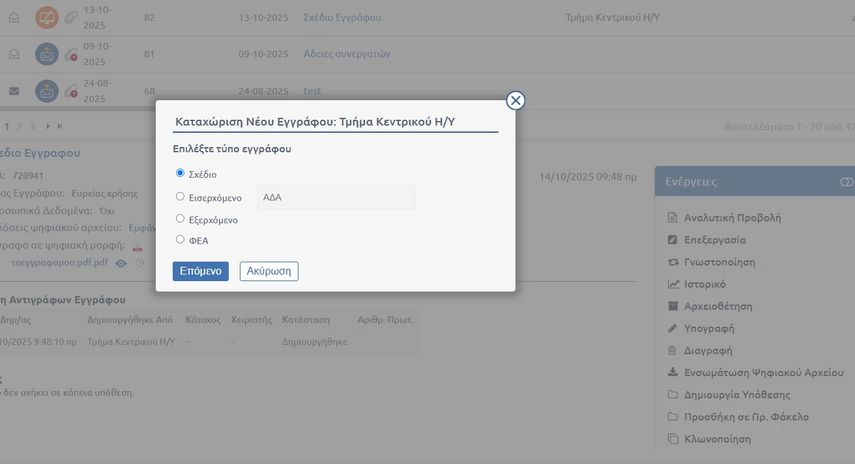
Task: Select the Σχέδιο radio option
Action: [180, 173]
